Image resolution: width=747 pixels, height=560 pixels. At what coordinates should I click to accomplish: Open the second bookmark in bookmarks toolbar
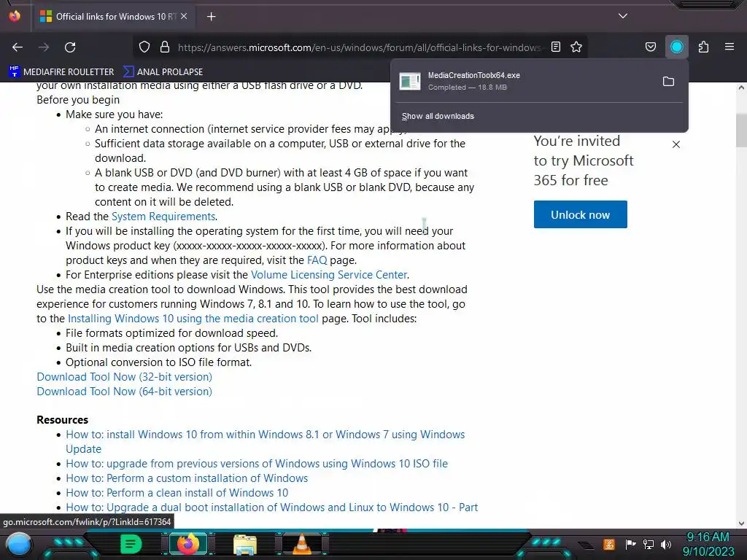[x=163, y=72]
